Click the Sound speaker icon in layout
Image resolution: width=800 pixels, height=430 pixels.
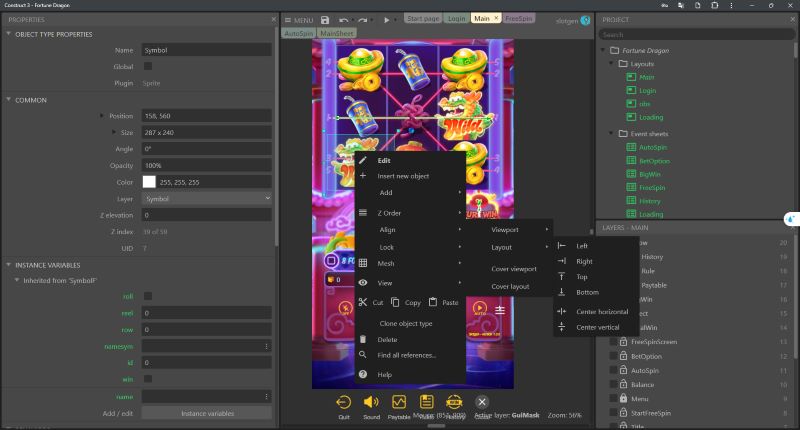(371, 402)
